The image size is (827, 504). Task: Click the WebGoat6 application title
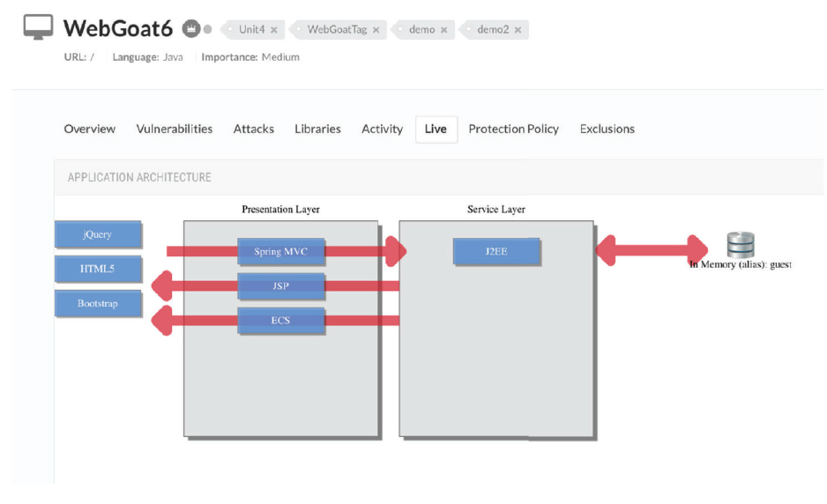[x=118, y=28]
